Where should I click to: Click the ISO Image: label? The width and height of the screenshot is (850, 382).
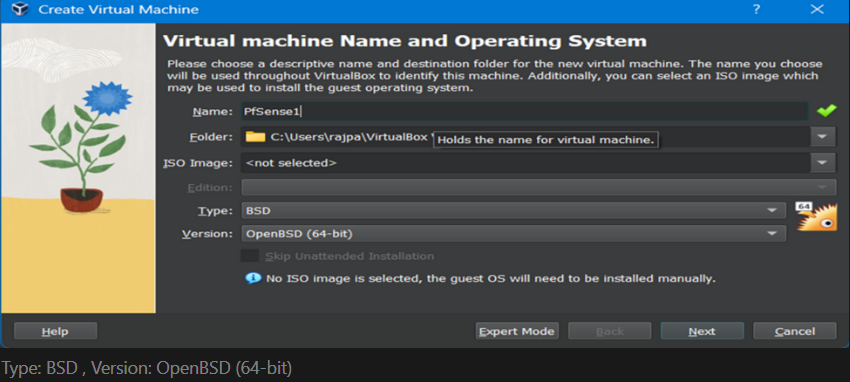tap(198, 163)
